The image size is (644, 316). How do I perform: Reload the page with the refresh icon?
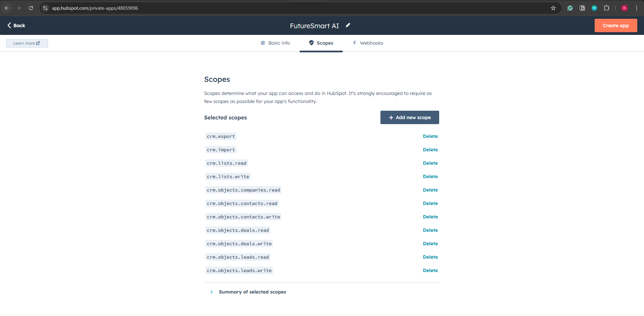tap(31, 8)
